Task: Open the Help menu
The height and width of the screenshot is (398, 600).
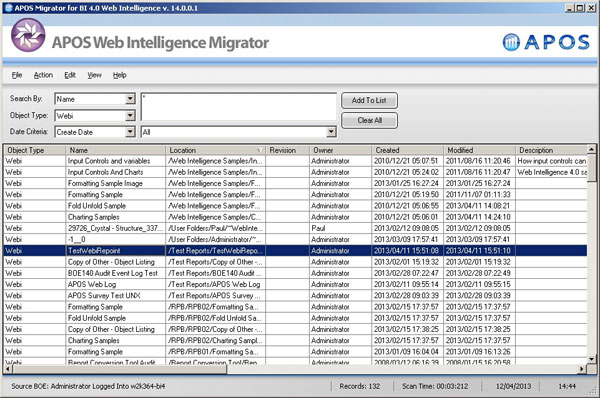Action: (x=119, y=75)
